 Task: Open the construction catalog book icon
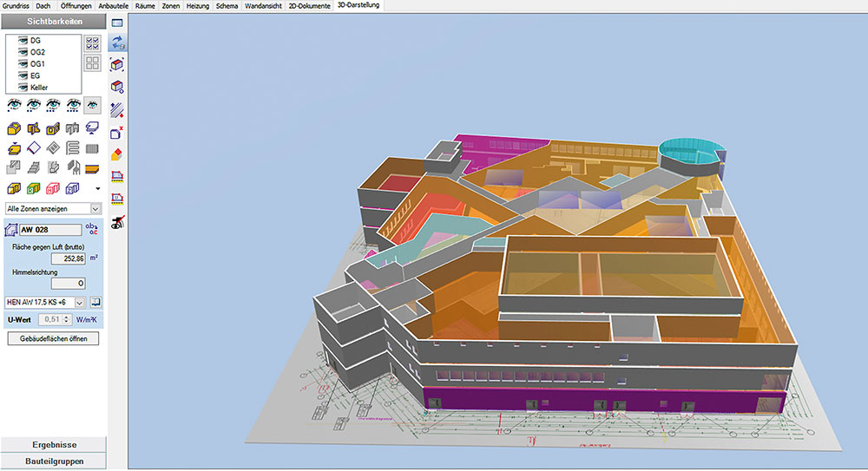pyautogui.click(x=95, y=302)
